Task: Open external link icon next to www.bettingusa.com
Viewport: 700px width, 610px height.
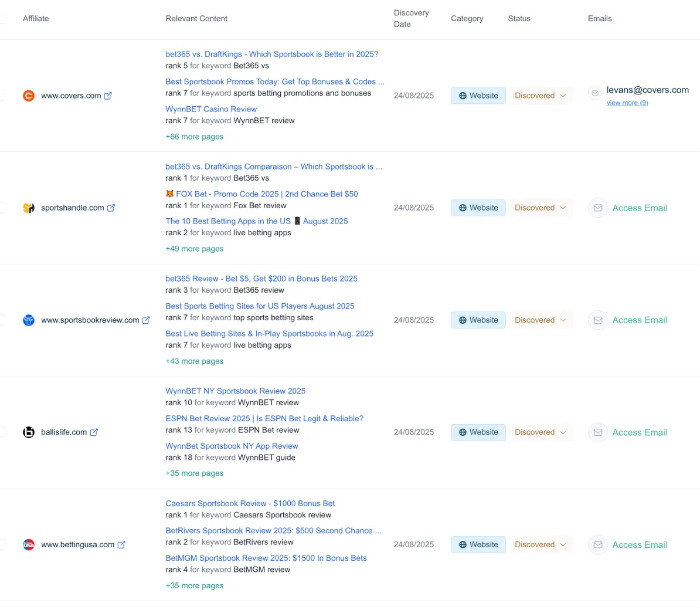Action: point(121,544)
